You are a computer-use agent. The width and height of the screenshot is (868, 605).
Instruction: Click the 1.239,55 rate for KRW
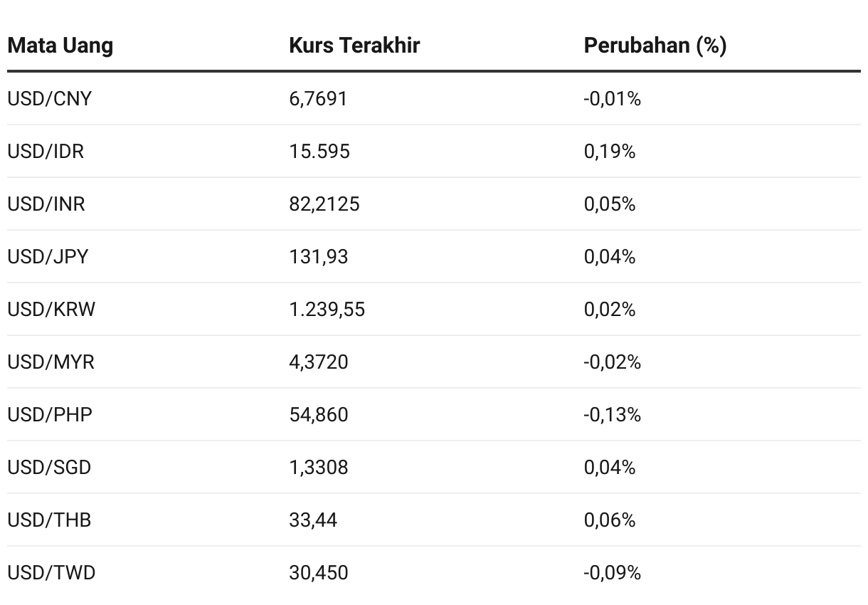coord(327,310)
